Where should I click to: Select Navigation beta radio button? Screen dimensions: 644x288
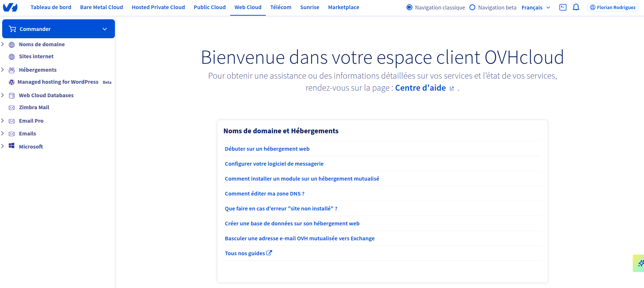coord(472,7)
